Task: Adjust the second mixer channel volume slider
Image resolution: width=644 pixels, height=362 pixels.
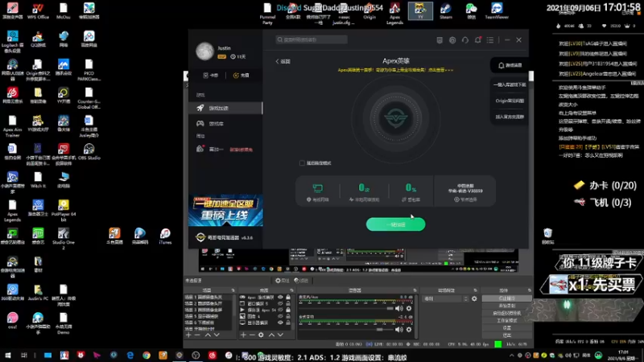Action: [x=346, y=329]
